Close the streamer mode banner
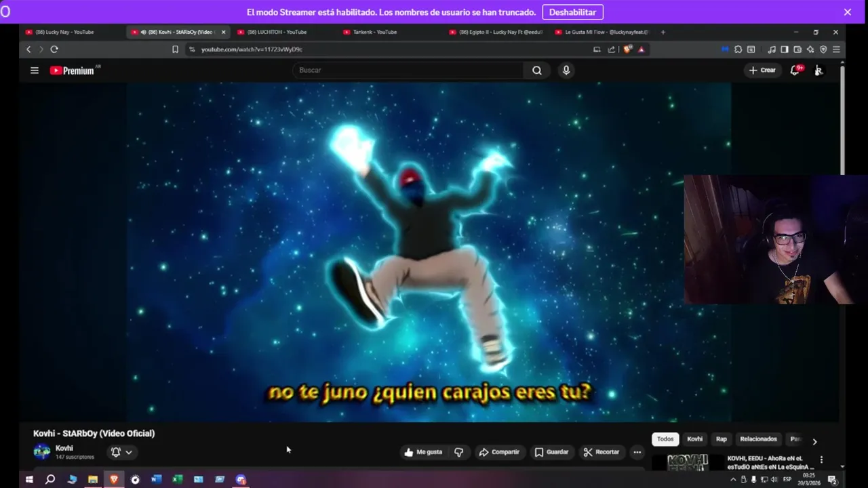The image size is (868, 488). (x=847, y=12)
